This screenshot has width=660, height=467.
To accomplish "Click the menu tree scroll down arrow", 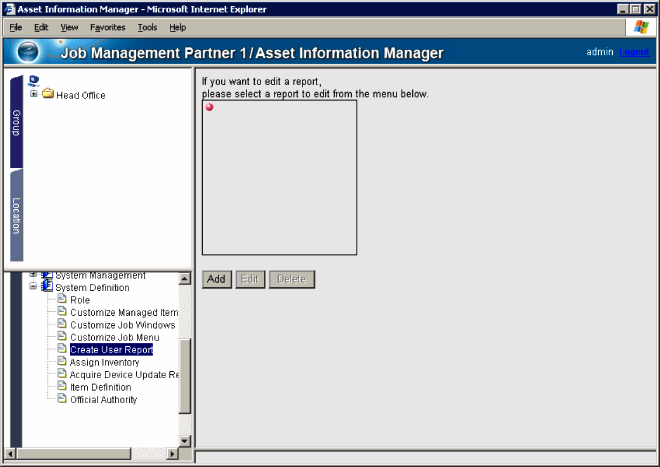I will (185, 441).
